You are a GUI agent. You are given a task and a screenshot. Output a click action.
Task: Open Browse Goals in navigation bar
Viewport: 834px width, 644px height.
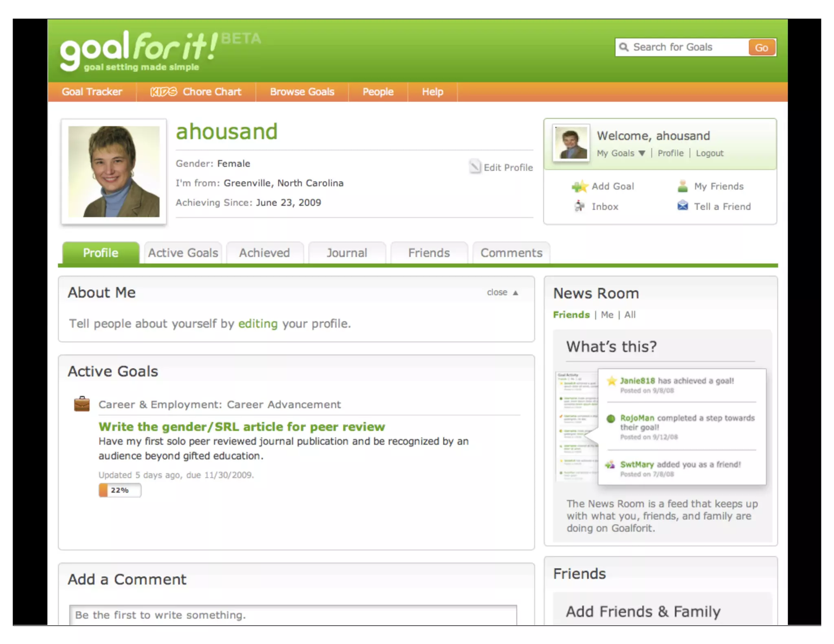[302, 92]
